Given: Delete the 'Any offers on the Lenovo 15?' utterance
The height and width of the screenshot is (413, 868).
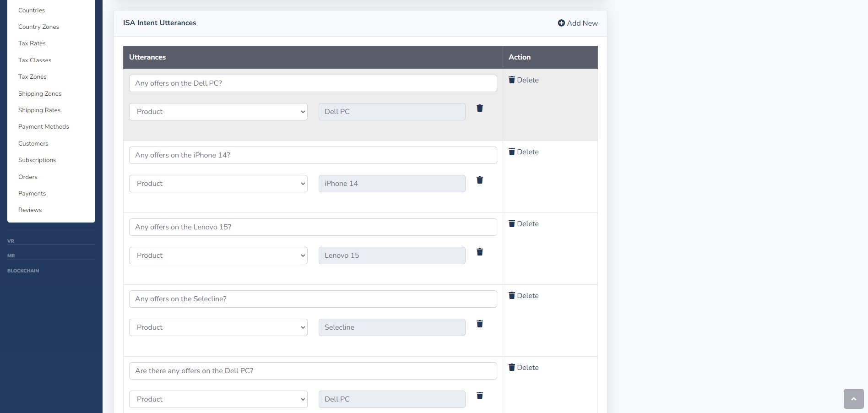Looking at the screenshot, I should [524, 223].
